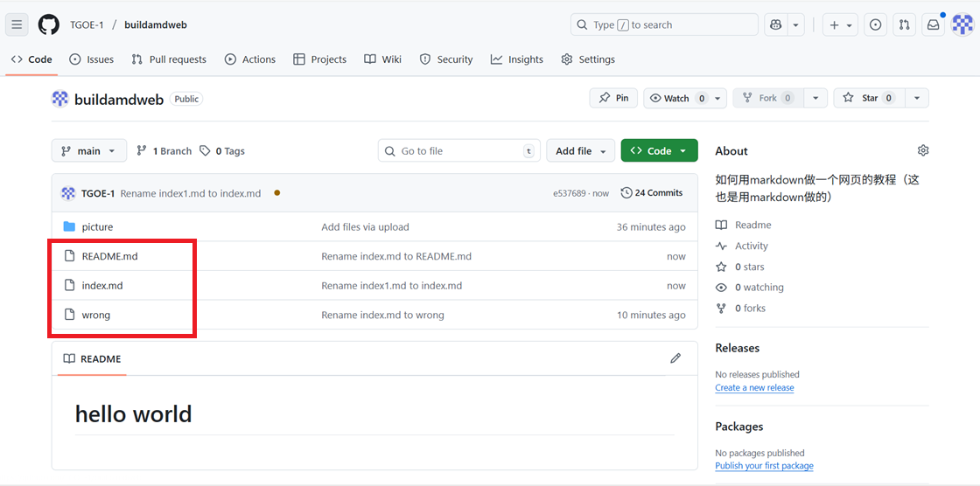Screen dimensions: 980x486
Task: Star this repository
Action: tap(868, 98)
